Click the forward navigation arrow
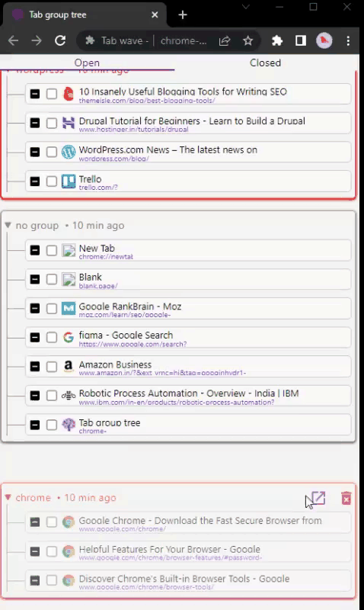 [x=37, y=40]
